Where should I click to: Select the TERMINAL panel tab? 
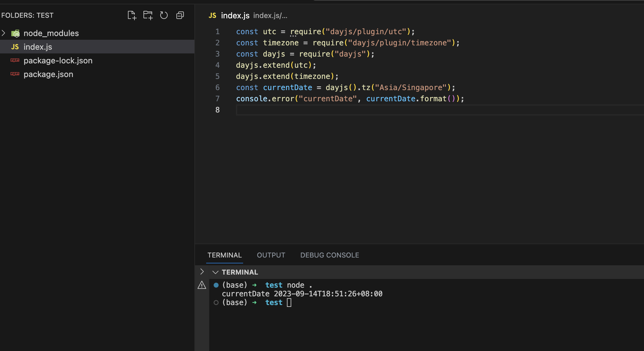[x=224, y=255]
